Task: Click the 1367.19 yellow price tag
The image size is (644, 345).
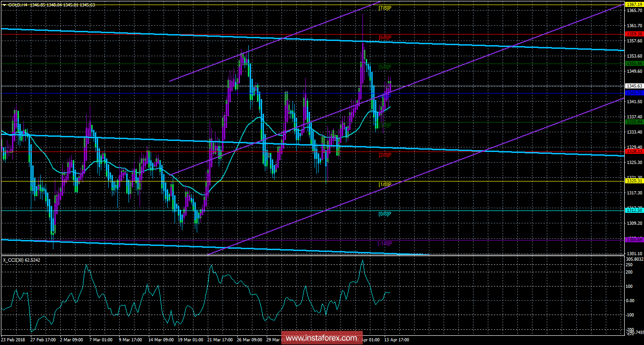Action: tap(634, 4)
